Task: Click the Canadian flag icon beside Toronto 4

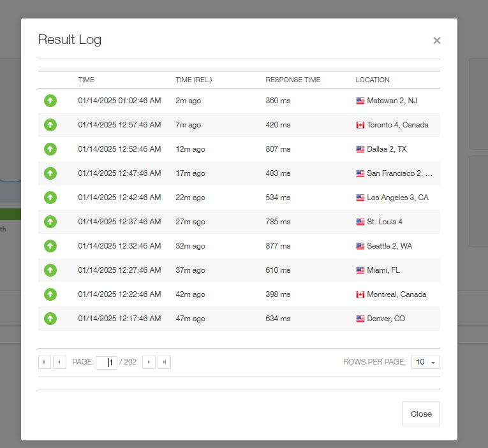Action: coord(360,125)
